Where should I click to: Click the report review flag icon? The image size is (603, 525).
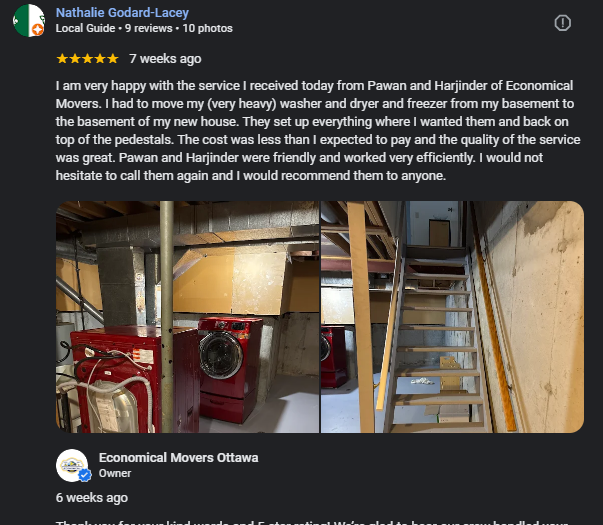(562, 23)
